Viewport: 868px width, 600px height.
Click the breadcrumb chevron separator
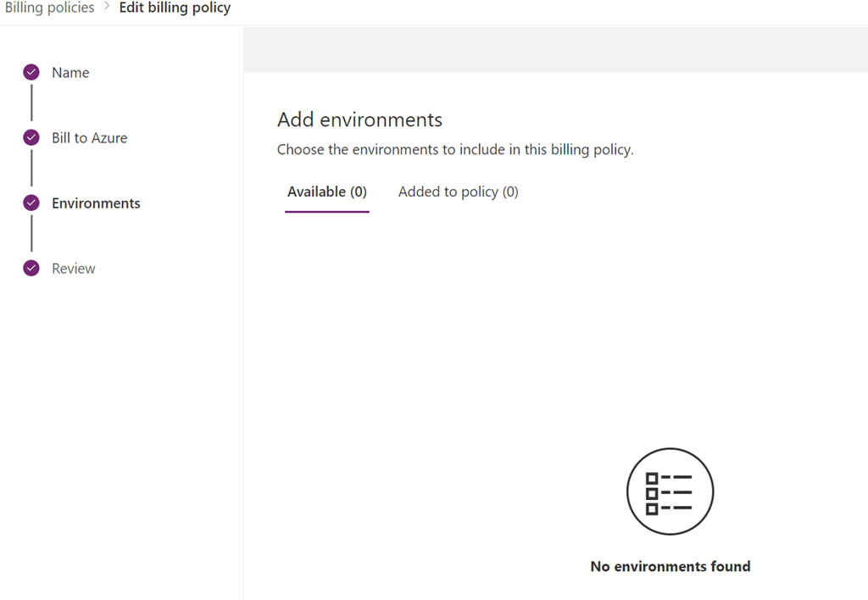click(x=107, y=8)
